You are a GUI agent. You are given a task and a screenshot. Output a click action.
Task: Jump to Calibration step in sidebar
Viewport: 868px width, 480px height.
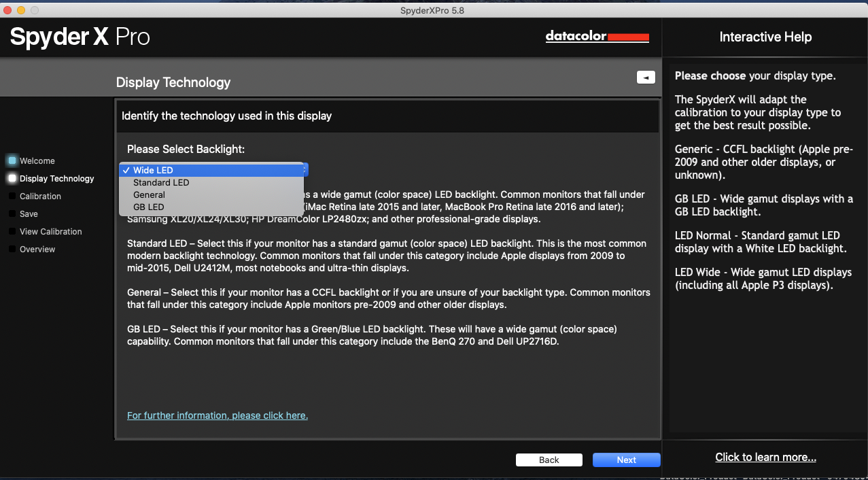[x=40, y=196]
